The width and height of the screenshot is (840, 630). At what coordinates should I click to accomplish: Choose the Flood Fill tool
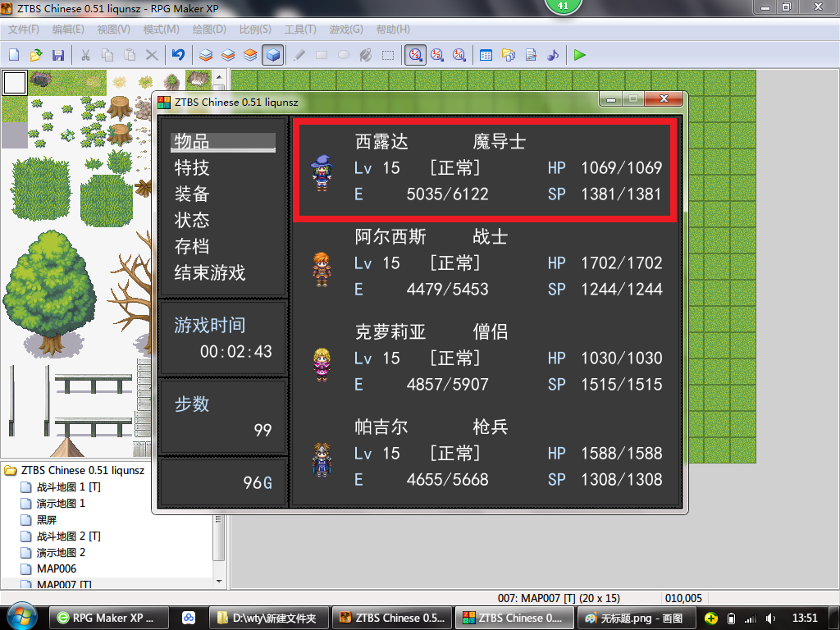click(366, 55)
